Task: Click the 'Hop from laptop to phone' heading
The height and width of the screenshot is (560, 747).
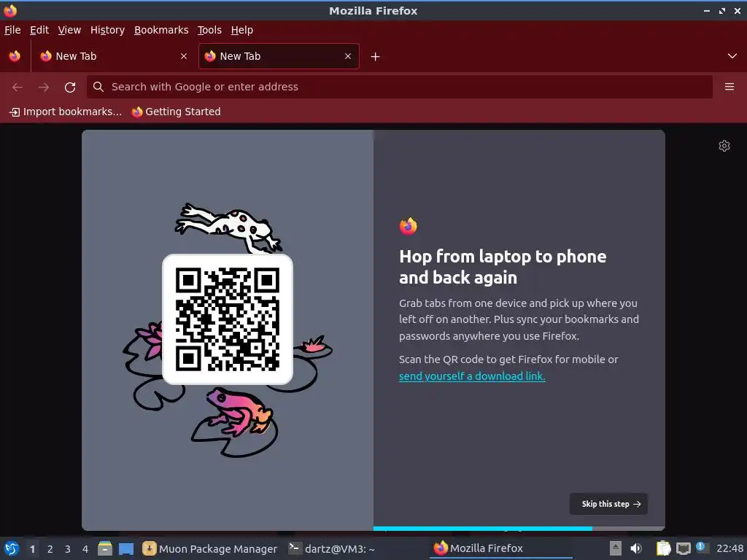Action: coord(503,267)
